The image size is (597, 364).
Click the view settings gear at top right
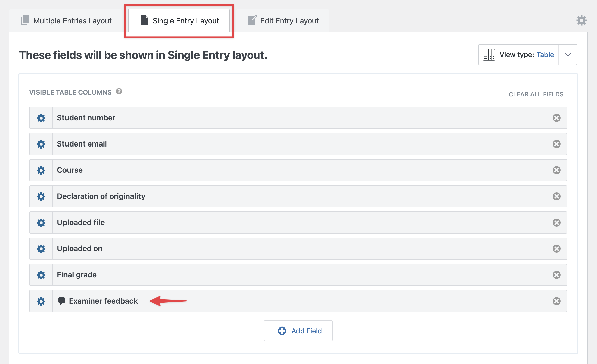click(581, 20)
